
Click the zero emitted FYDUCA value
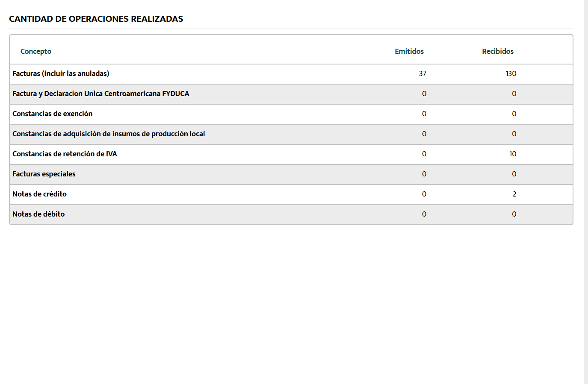(x=424, y=94)
